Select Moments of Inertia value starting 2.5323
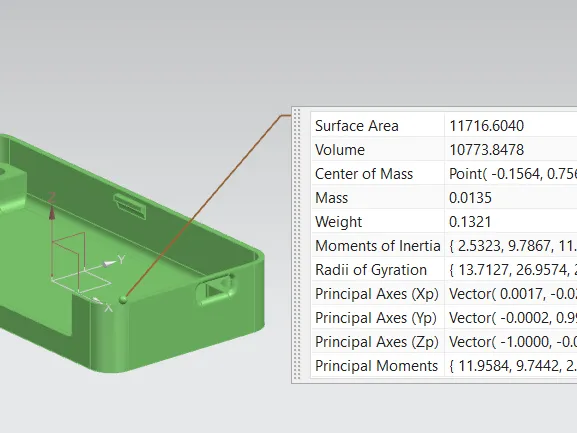The width and height of the screenshot is (577, 433). pos(513,245)
